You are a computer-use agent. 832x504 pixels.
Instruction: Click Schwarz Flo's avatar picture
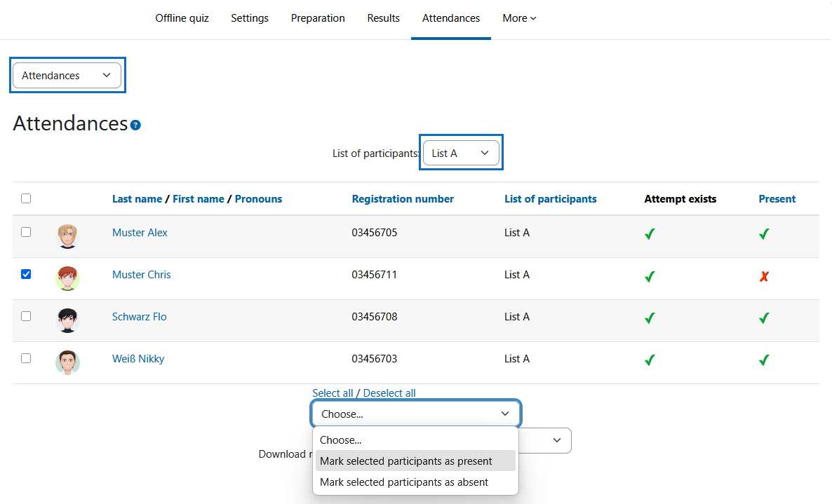67,320
